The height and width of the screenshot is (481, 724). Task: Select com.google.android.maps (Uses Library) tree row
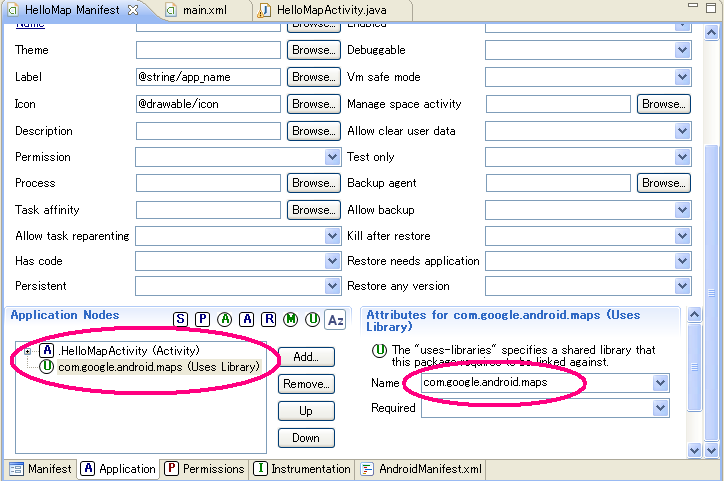click(x=159, y=367)
